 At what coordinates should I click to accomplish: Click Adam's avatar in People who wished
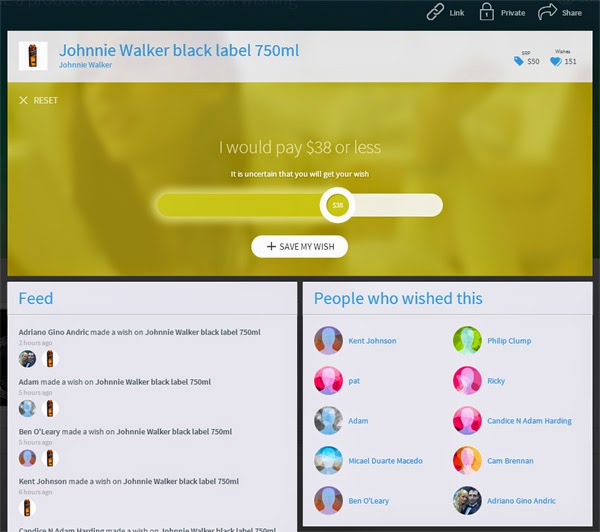tap(328, 421)
